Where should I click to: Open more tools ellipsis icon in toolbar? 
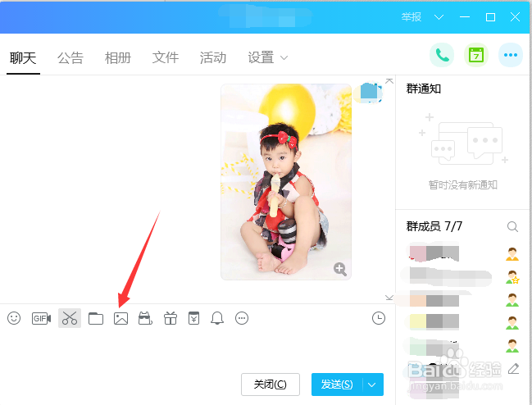click(x=242, y=318)
